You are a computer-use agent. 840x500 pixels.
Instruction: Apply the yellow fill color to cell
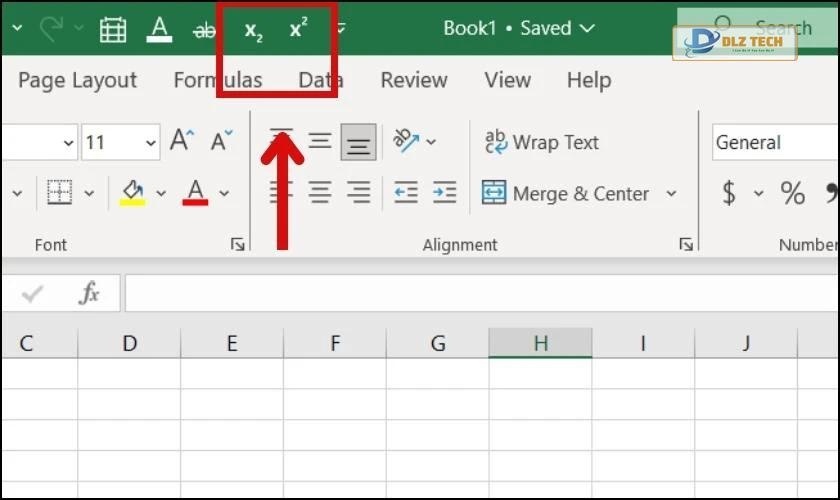[x=133, y=192]
